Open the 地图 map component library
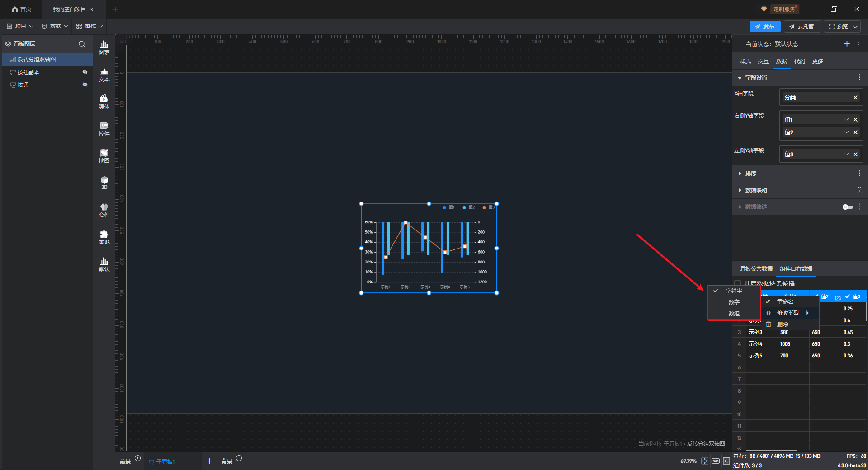Viewport: 868px width, 470px height. click(x=104, y=156)
